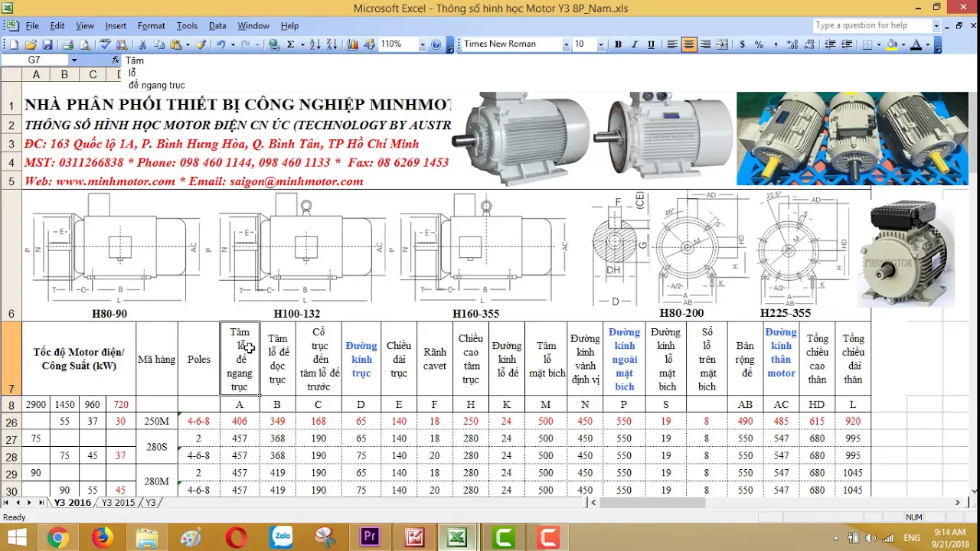
Task: Open undo history dropdown arrow
Action: [233, 44]
